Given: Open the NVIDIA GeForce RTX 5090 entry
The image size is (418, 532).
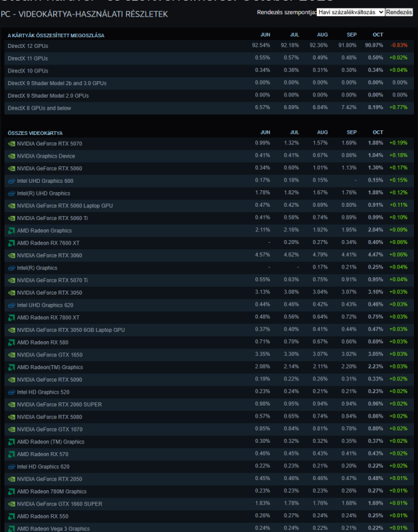Looking at the screenshot, I should (49, 380).
